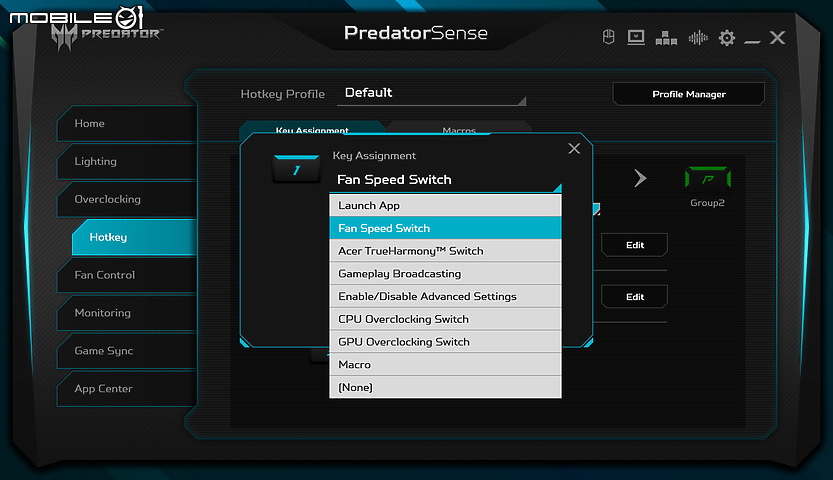Open the sound waveform icon in header
The image size is (833, 480).
(698, 38)
